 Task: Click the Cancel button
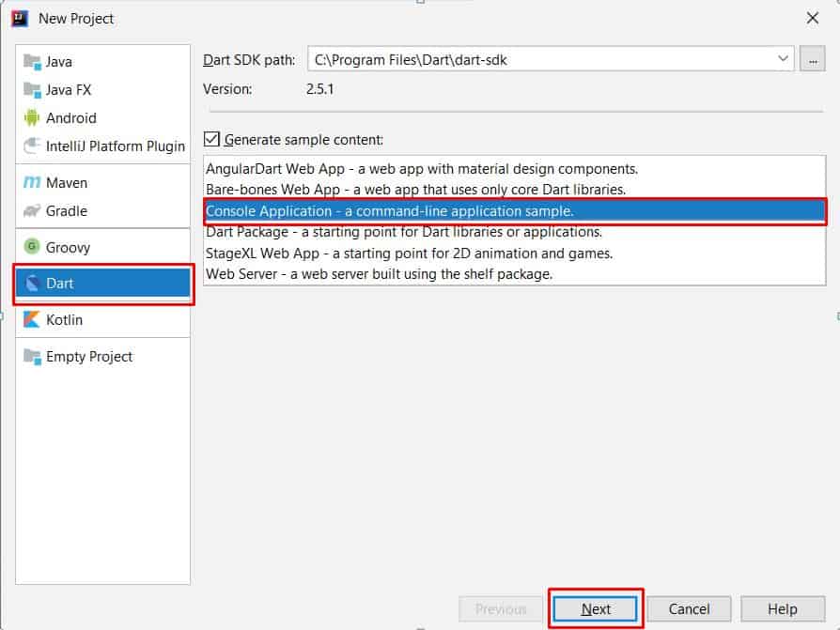click(x=689, y=609)
